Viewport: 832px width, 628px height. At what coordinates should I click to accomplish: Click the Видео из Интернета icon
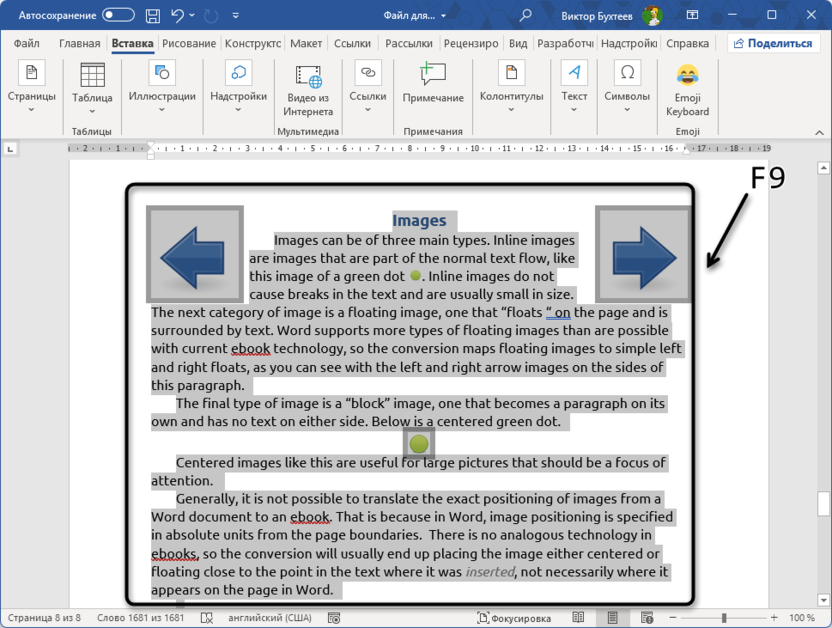coord(308,89)
